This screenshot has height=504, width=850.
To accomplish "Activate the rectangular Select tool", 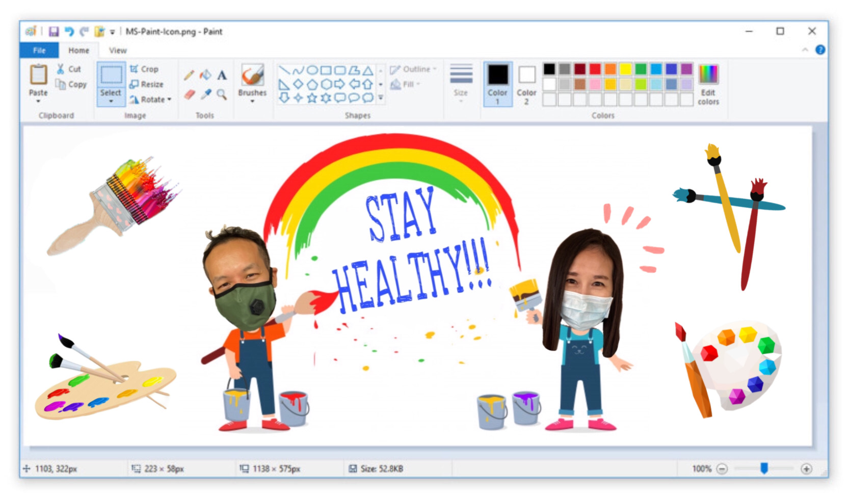I will (111, 75).
